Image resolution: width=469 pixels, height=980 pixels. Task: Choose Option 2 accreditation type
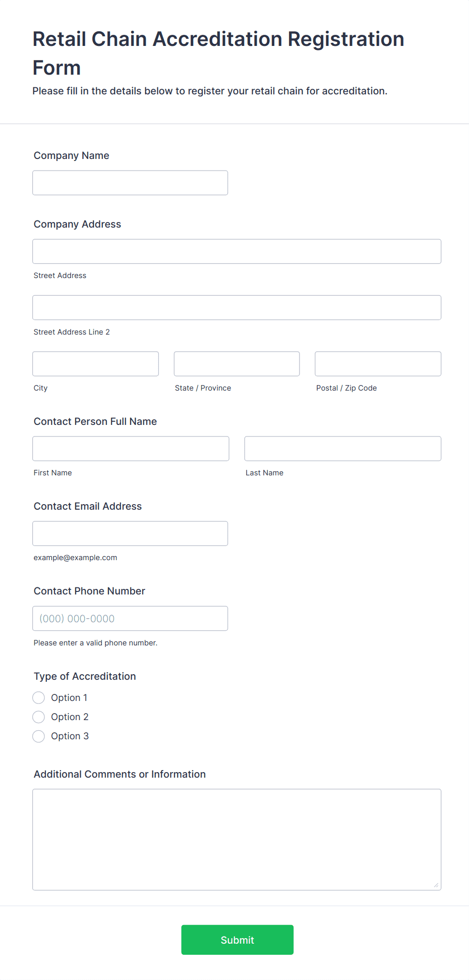(39, 717)
